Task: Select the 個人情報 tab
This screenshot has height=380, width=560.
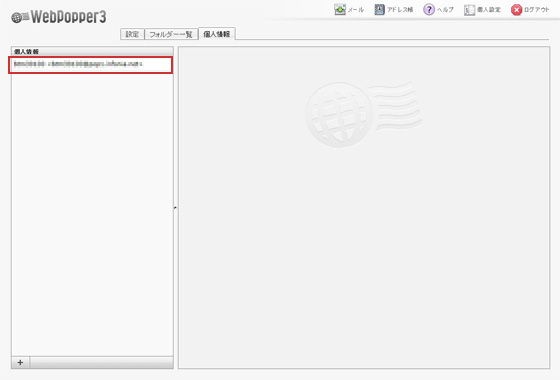Action: pos(216,34)
